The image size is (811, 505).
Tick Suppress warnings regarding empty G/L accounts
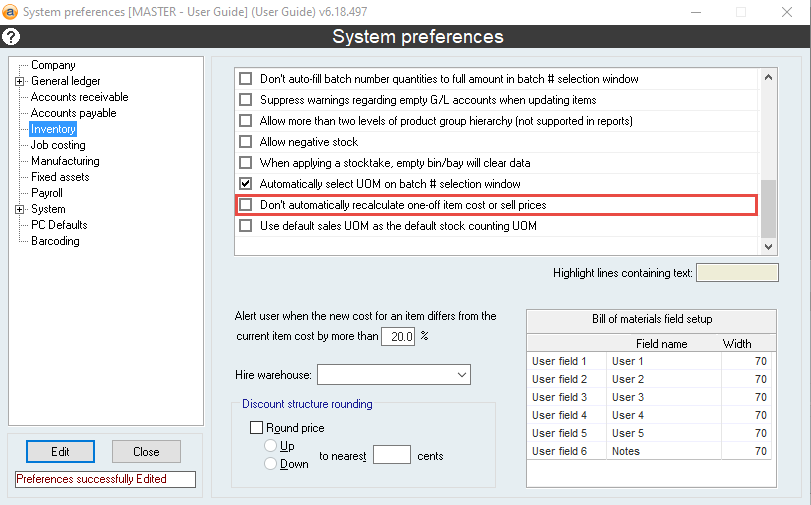click(x=246, y=99)
